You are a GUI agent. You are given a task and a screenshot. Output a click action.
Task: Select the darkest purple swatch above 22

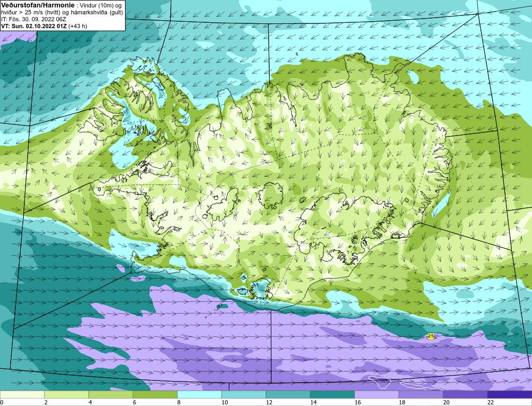tap(510, 394)
